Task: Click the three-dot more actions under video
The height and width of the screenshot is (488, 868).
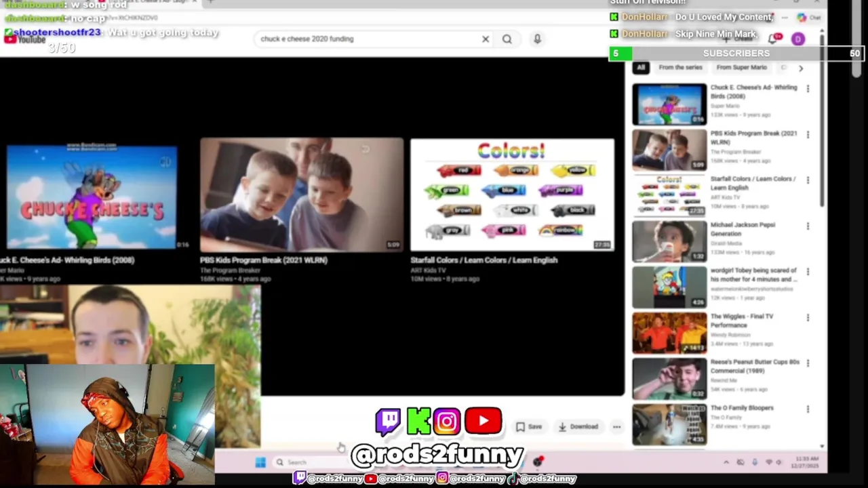Action: (x=616, y=427)
